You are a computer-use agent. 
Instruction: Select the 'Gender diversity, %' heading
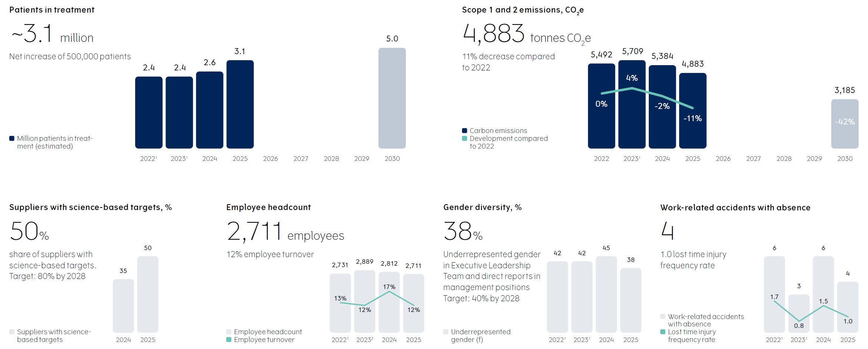tap(483, 207)
